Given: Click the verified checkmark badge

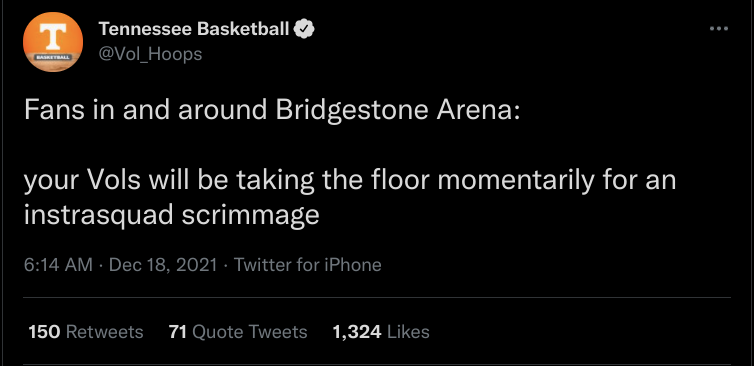Looking at the screenshot, I should tap(304, 29).
